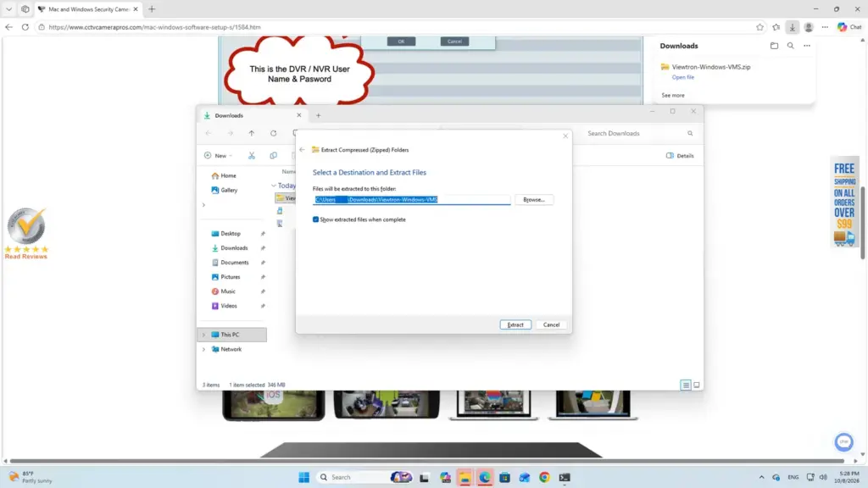Expand Network tree node

[x=203, y=349]
